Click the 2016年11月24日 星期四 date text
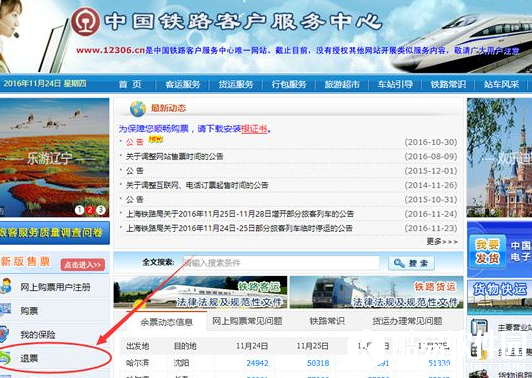The width and height of the screenshot is (532, 378). pyautogui.click(x=45, y=83)
